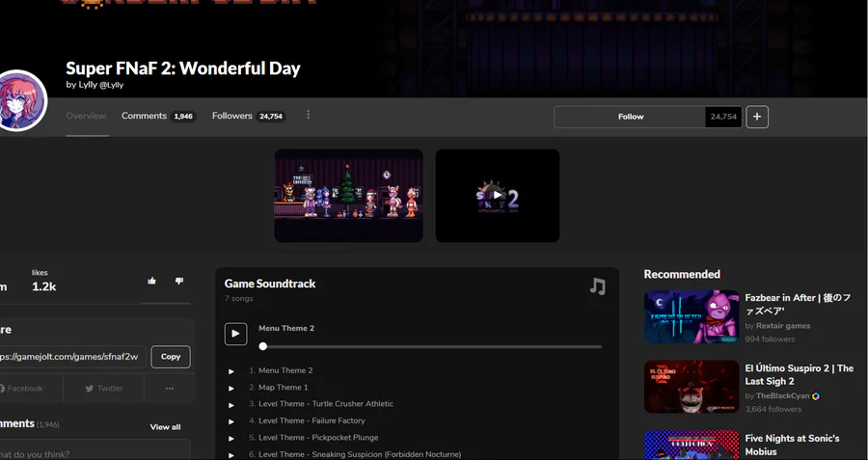
Task: Click the play icon on the video thumbnail
Action: point(498,195)
